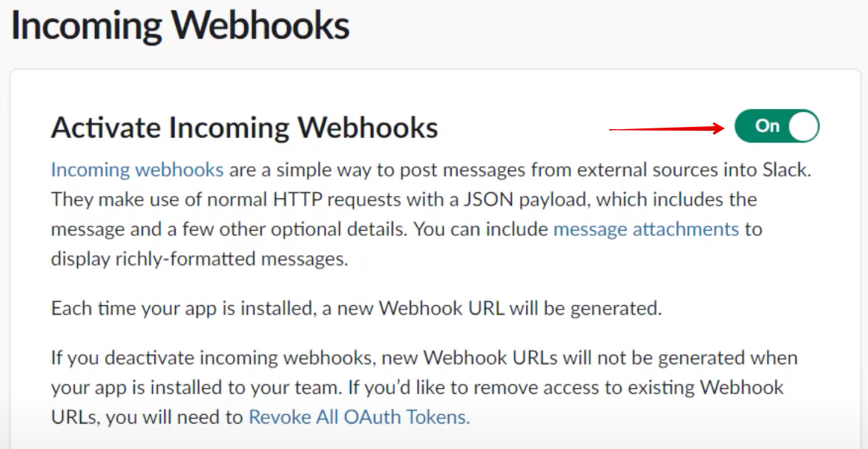Viewport: 868px width, 449px height.
Task: Click the phrase "display richly-formatted messages"
Action: [x=200, y=258]
